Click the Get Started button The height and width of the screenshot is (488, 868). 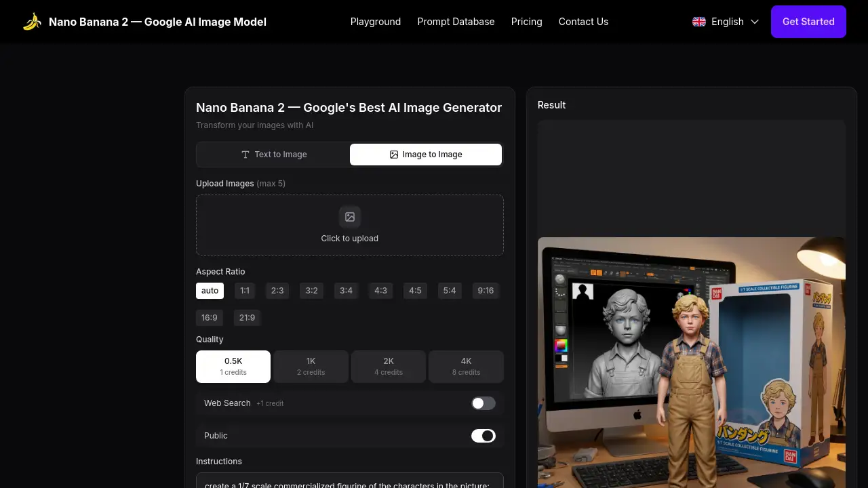(808, 22)
